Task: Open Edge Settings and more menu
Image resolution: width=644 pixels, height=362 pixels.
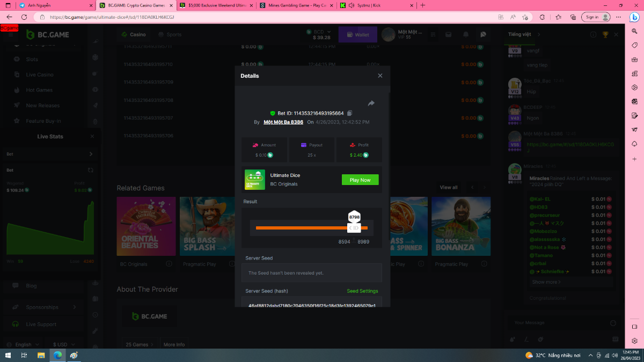Action: point(617,17)
